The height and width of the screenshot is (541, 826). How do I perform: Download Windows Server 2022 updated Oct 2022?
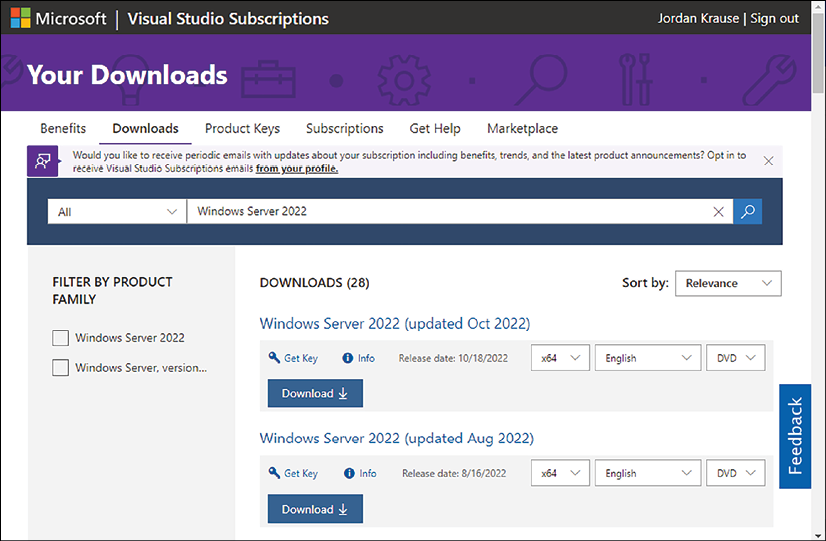315,394
